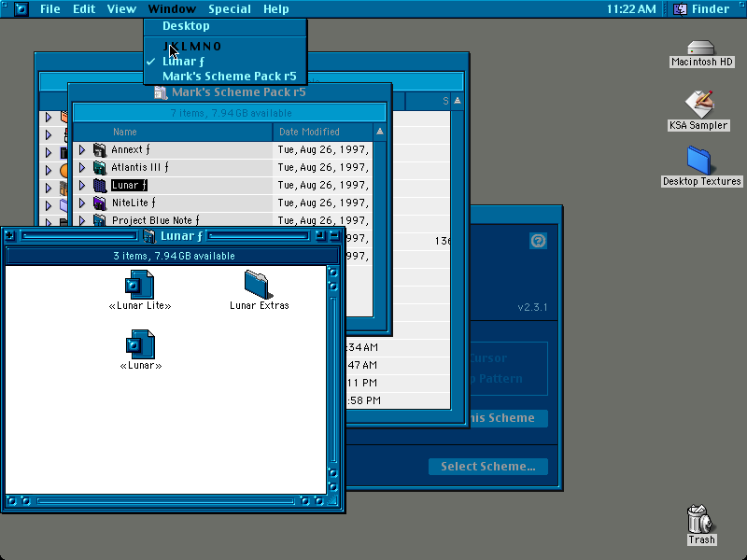This screenshot has height=560, width=747.
Task: Sort by the Date Modified column header
Action: click(323, 132)
